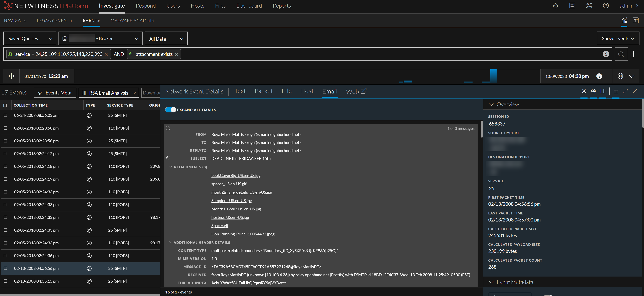Open the Events Meta panel
The width and height of the screenshot is (644, 296).
55,93
